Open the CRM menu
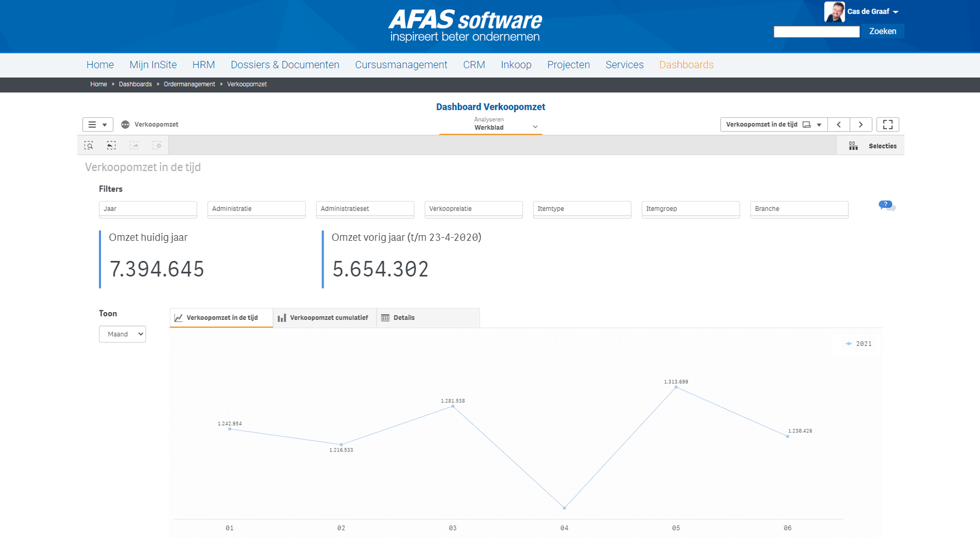 pos(474,65)
